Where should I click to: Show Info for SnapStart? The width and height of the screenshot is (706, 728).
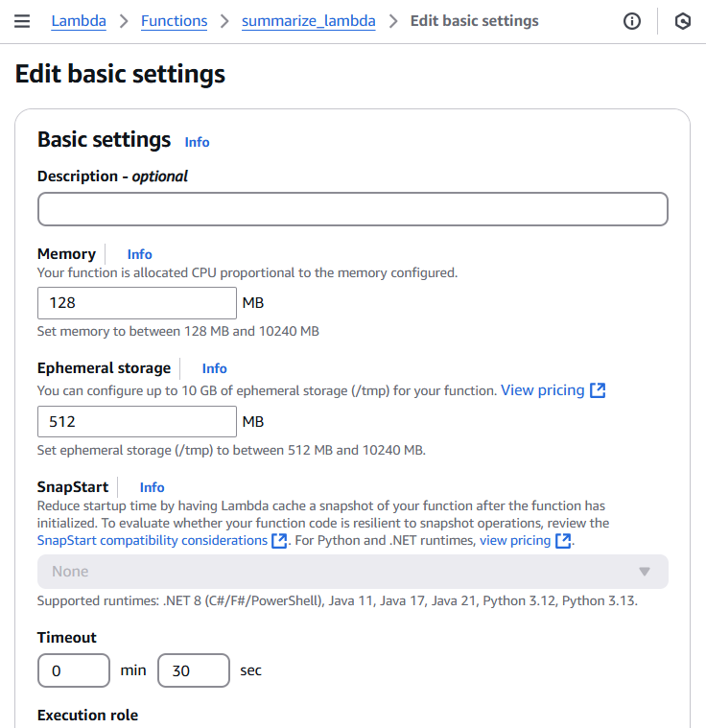(152, 487)
